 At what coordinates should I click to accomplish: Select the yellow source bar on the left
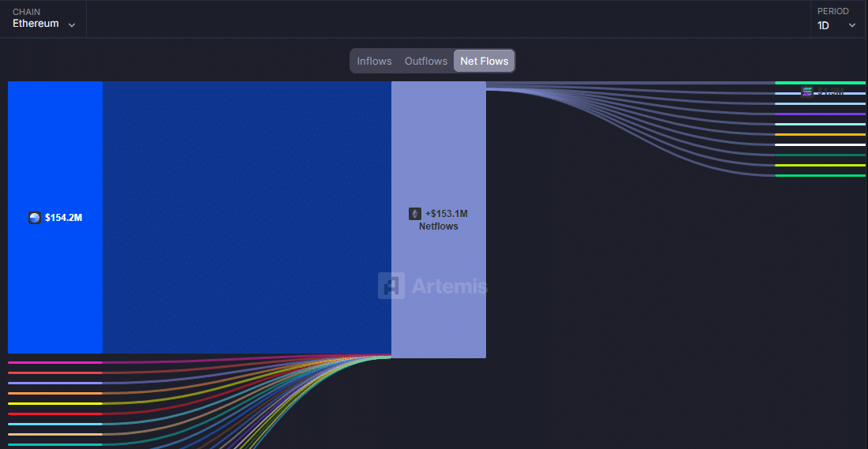click(55, 403)
